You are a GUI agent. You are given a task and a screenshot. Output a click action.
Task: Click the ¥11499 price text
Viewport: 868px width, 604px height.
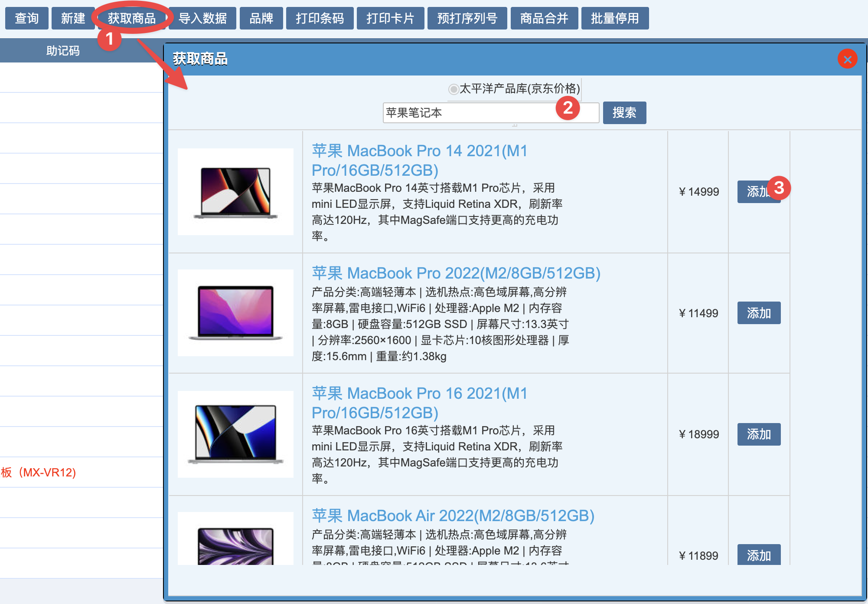pyautogui.click(x=698, y=313)
